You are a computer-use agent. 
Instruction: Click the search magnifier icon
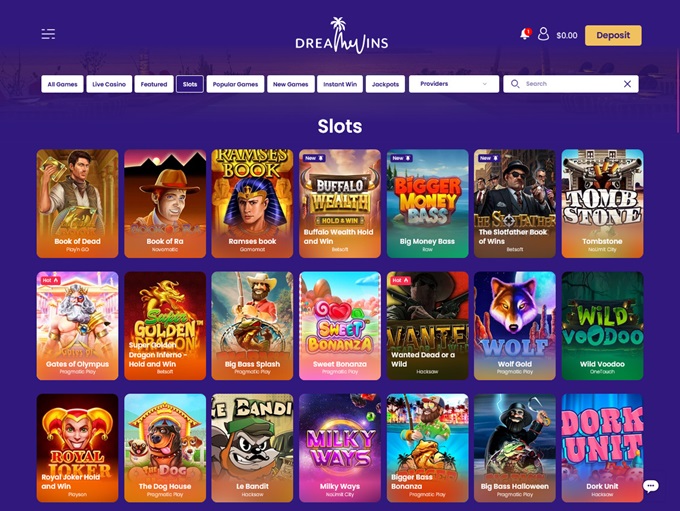515,84
